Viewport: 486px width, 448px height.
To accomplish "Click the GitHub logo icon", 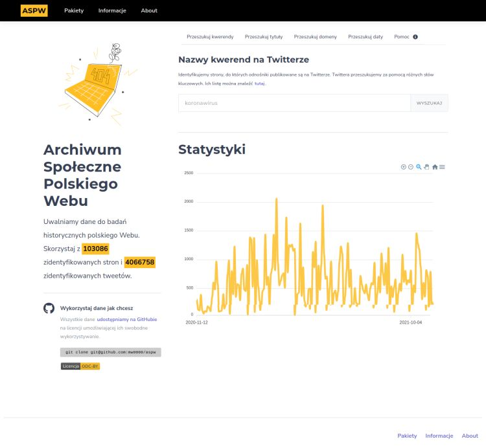I will 49,309.
